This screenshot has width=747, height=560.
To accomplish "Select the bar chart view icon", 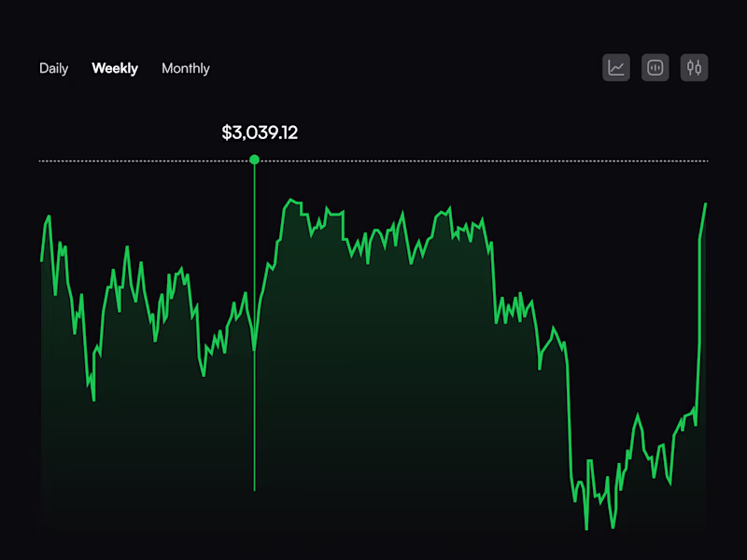I will 655,67.
